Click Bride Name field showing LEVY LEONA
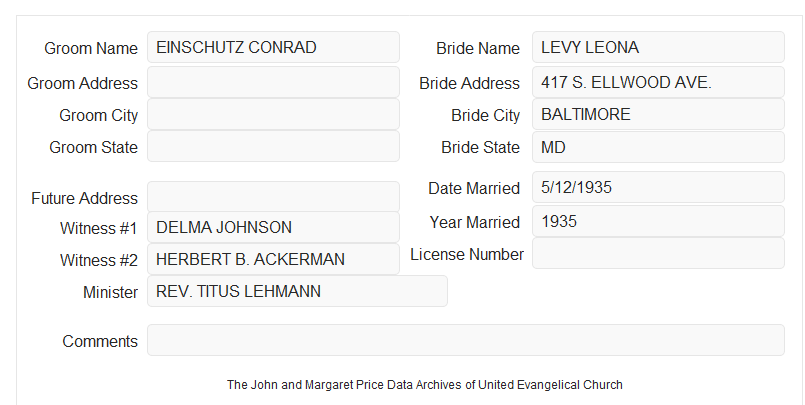 click(658, 47)
